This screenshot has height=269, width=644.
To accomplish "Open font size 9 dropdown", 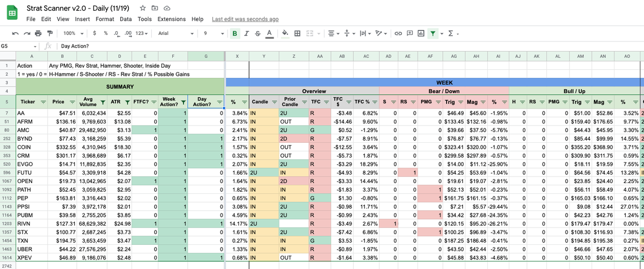I will 214,33.
